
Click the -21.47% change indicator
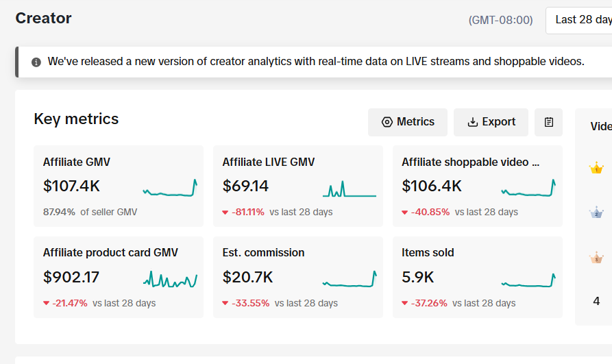pyautogui.click(x=65, y=303)
